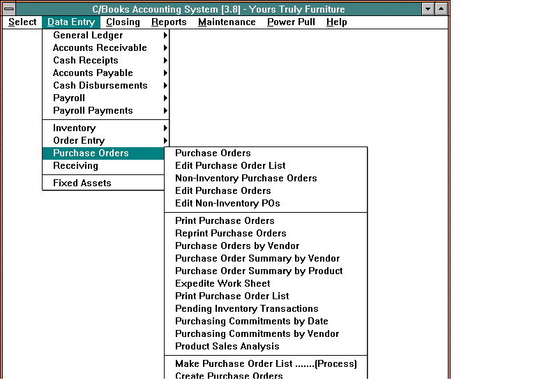
Task: Choose Pending Inventory Transactions
Action: point(246,309)
